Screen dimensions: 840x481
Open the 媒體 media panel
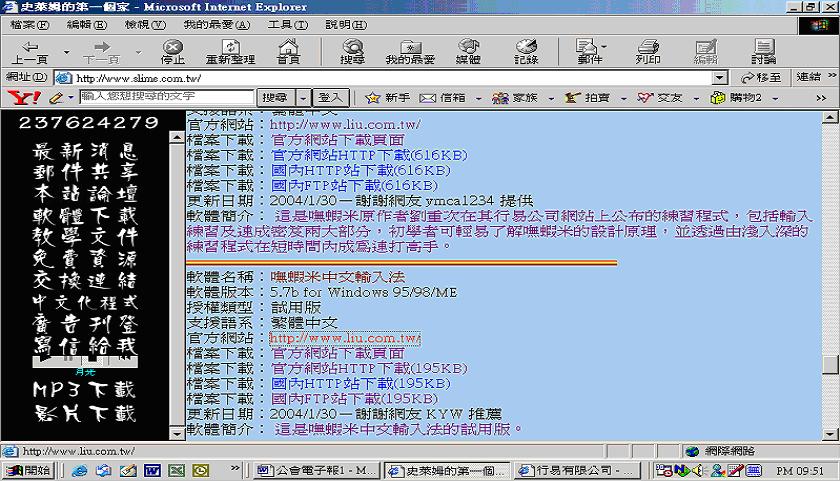(x=468, y=52)
